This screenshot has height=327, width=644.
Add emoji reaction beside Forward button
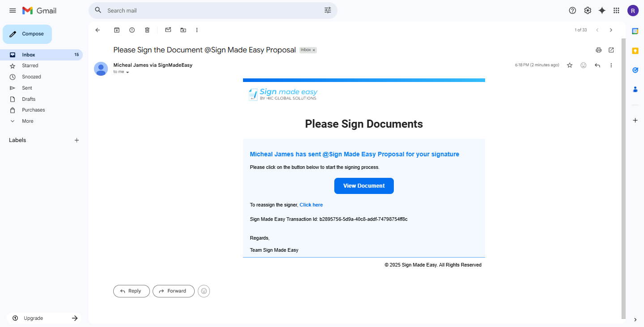pyautogui.click(x=204, y=291)
